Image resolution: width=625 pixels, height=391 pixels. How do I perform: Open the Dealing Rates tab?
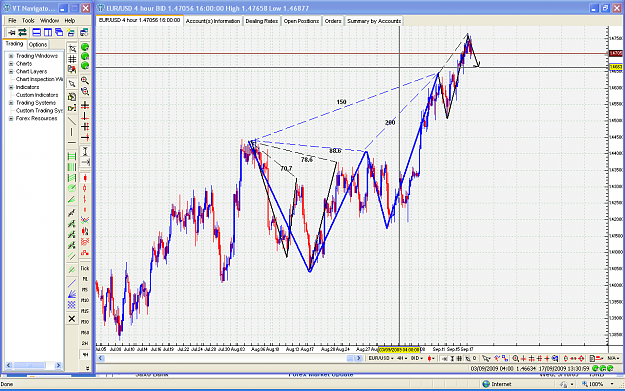click(x=261, y=21)
